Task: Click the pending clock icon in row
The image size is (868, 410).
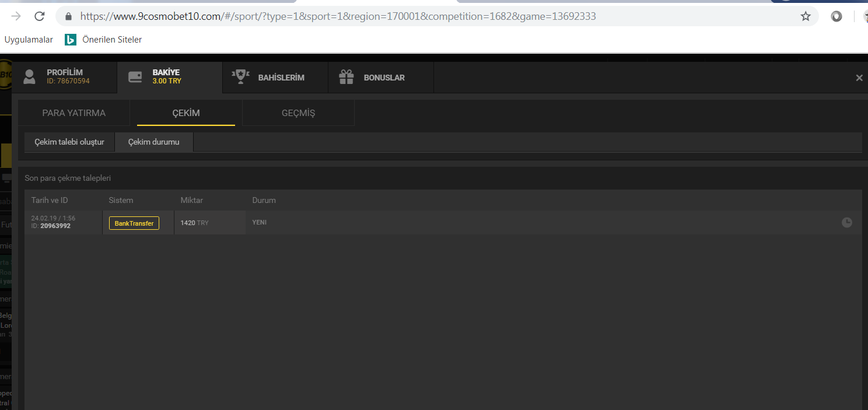Action: point(846,222)
